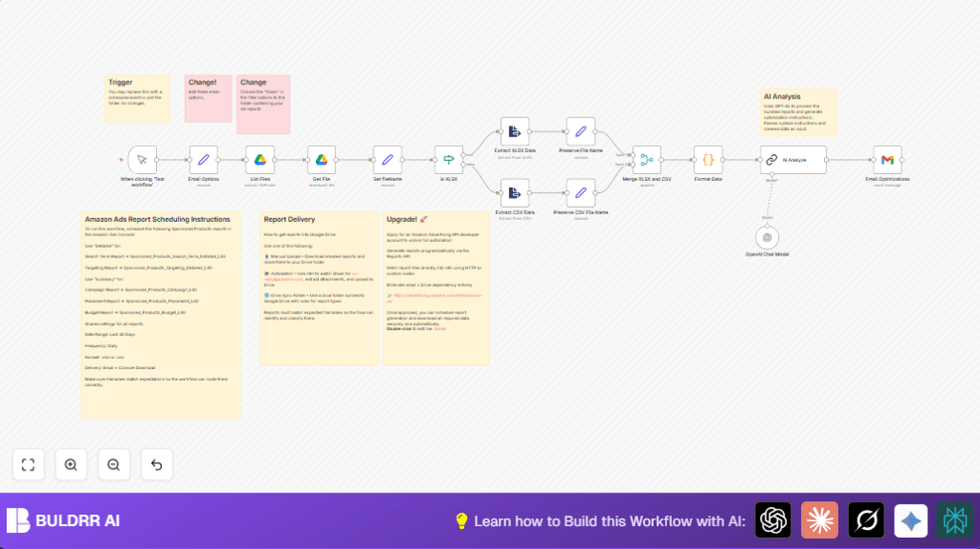The image size is (980, 549).
Task: Click the 'Report Delivery' note heading
Action: 289,219
